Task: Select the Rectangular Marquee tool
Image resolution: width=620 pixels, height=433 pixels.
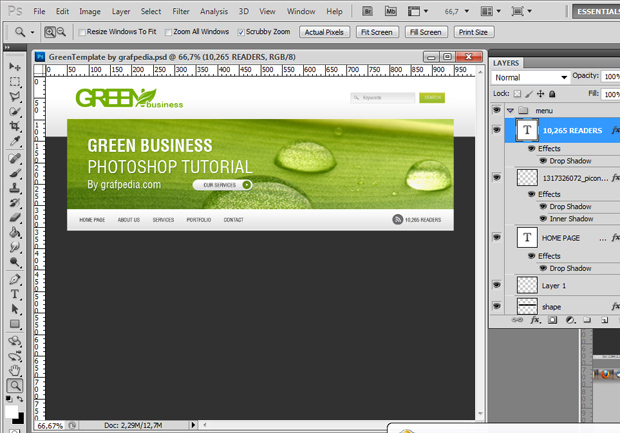Action: pyautogui.click(x=15, y=82)
